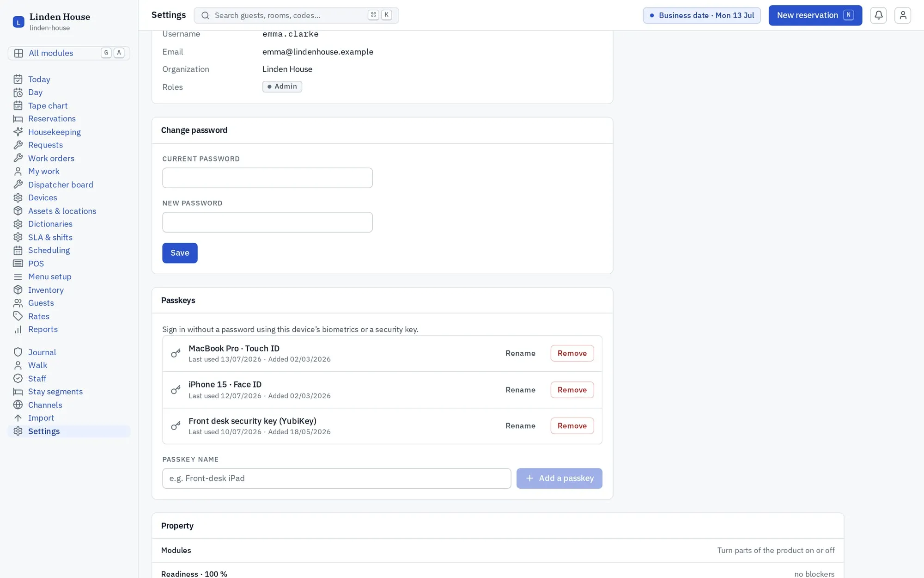The width and height of the screenshot is (924, 578).
Task: Click the Scheduling calendar icon
Action: pyautogui.click(x=18, y=251)
